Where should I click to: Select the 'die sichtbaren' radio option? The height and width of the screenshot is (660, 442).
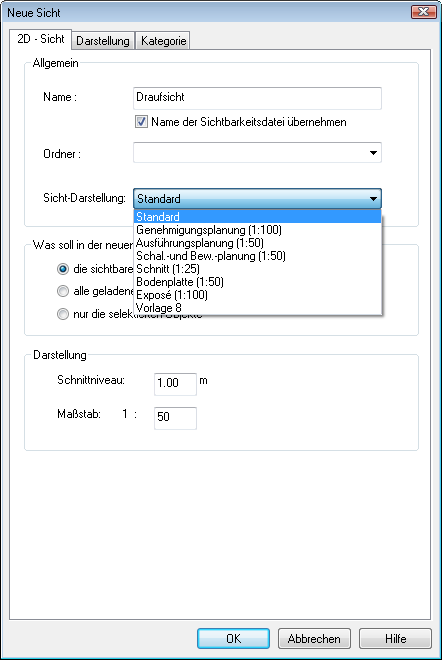coord(63,269)
